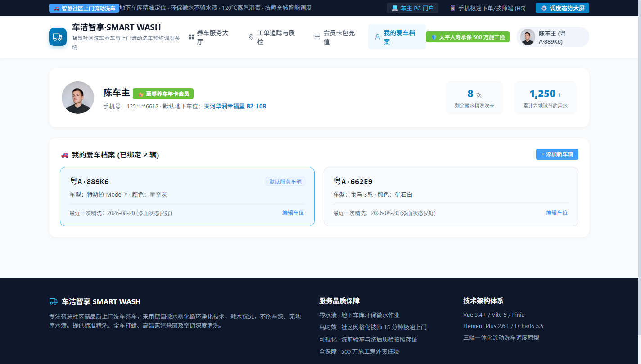Select the 粤A·662E9 plate number
641x364 pixels.
pyautogui.click(x=353, y=182)
